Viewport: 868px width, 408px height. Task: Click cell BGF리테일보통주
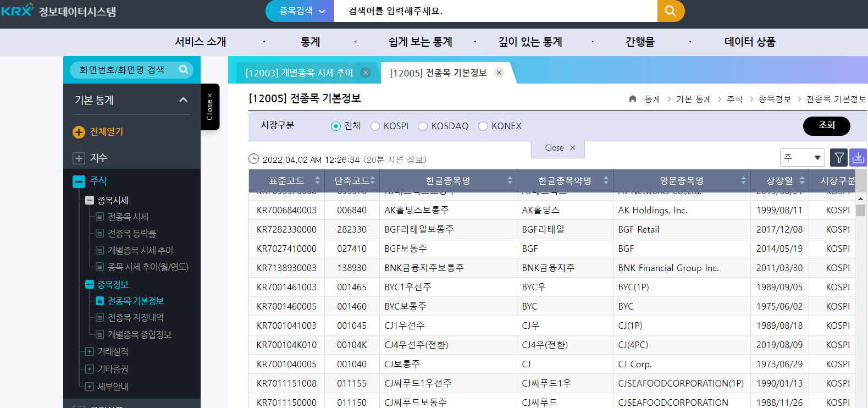click(448, 229)
